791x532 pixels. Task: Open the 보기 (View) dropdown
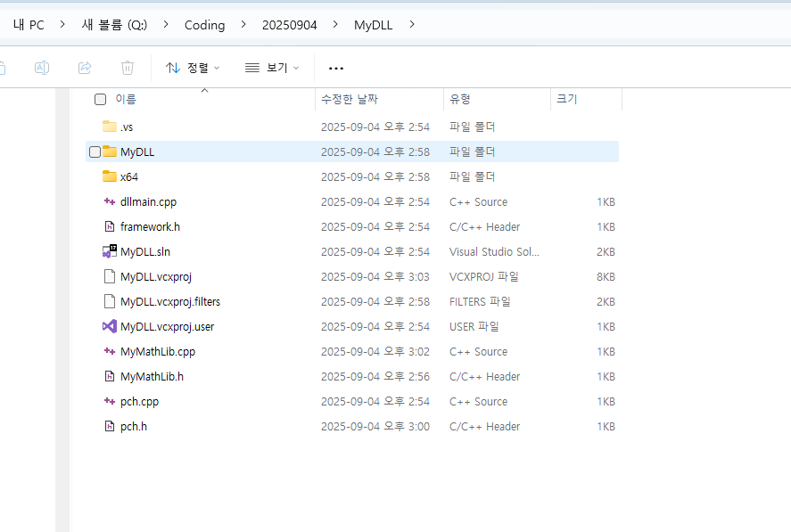(272, 68)
